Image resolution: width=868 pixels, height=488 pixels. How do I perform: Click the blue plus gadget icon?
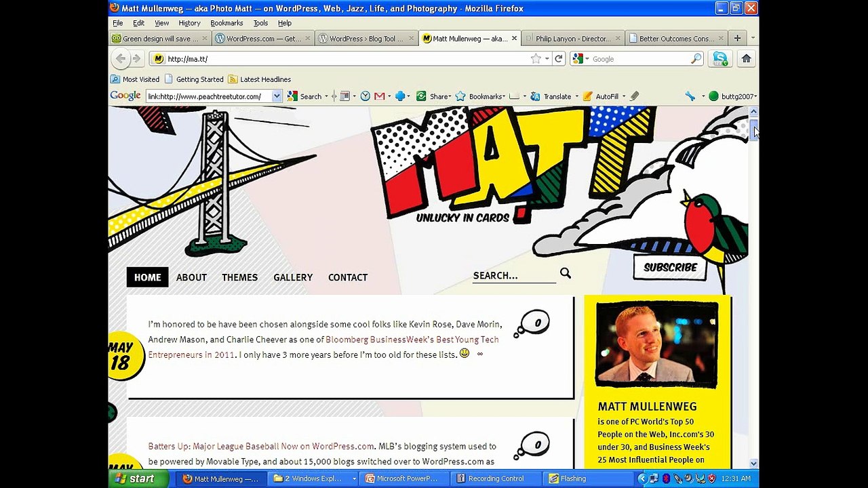[x=400, y=96]
